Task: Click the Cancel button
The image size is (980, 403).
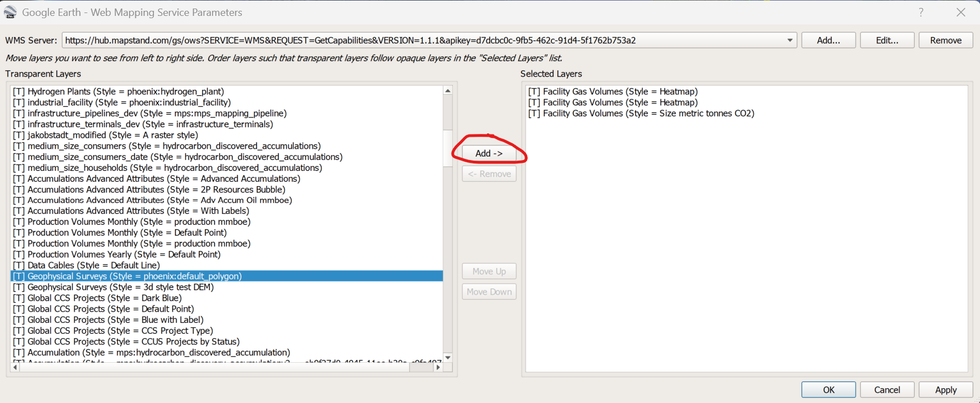Action: 887,390
